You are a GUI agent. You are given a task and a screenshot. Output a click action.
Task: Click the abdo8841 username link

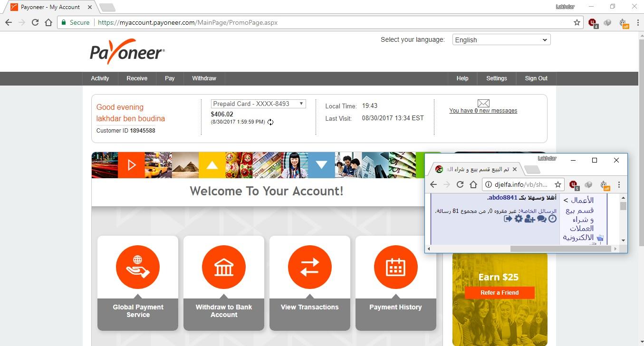[502, 198]
